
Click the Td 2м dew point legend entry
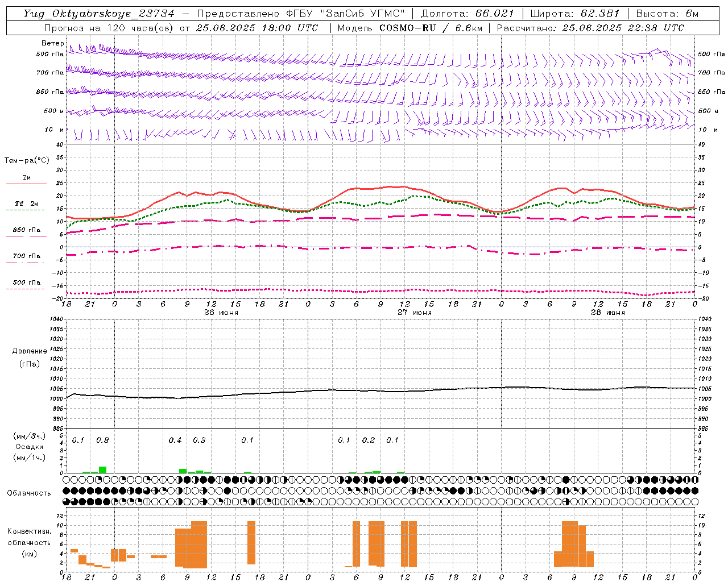pyautogui.click(x=26, y=203)
